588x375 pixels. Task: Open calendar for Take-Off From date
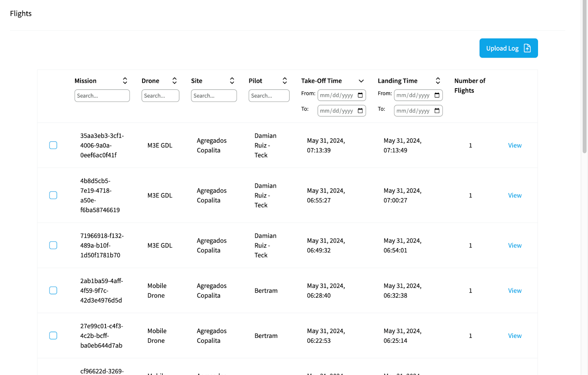(x=360, y=95)
